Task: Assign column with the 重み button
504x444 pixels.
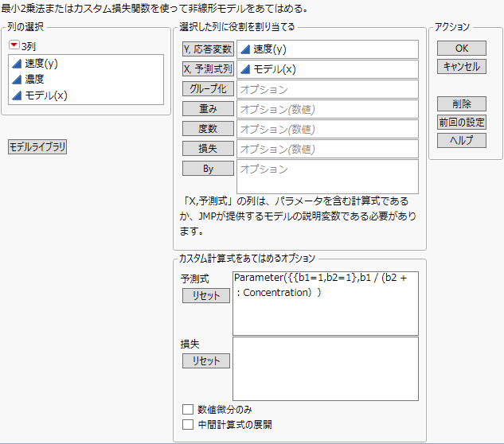Action: coord(208,109)
